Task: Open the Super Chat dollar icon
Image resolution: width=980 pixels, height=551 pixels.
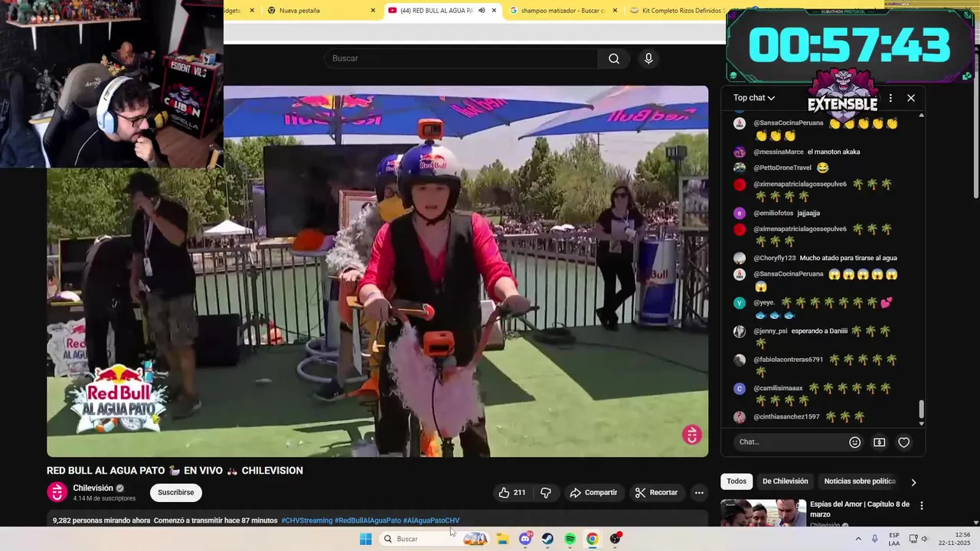Action: point(879,442)
